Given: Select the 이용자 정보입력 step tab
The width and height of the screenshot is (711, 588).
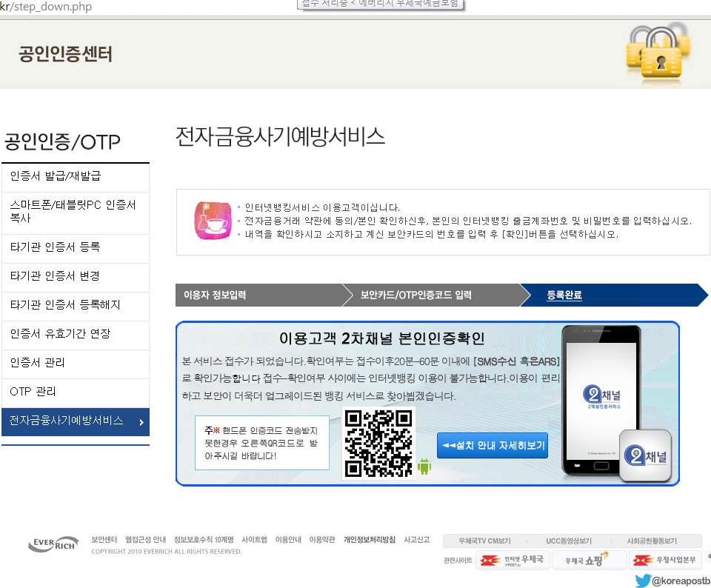Looking at the screenshot, I should coord(215,295).
